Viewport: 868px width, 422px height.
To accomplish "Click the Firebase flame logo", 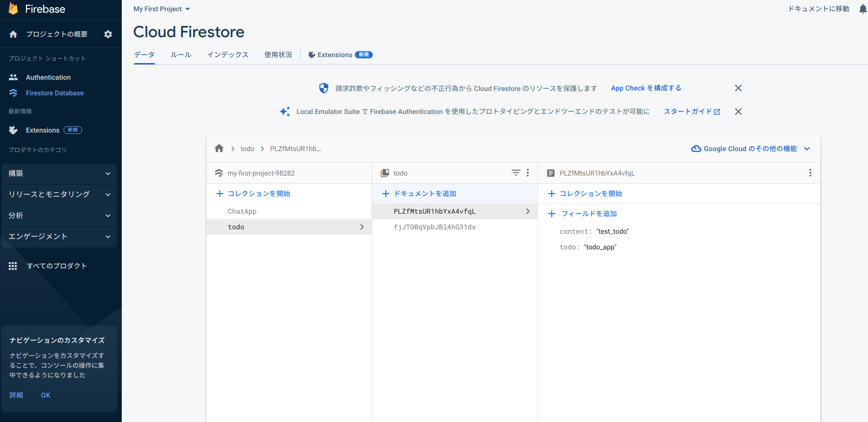I will tap(13, 8).
